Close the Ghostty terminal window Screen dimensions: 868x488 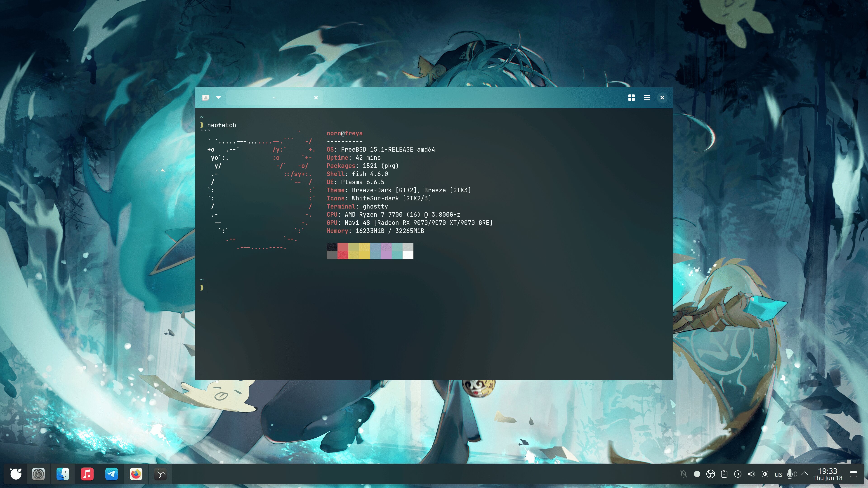[662, 98]
